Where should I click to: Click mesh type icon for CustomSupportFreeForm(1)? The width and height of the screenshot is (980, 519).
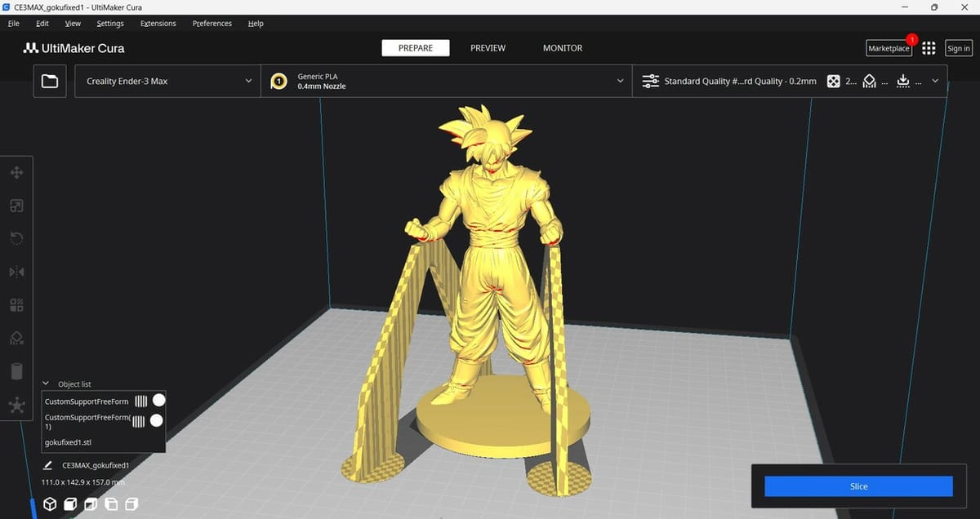[139, 421]
